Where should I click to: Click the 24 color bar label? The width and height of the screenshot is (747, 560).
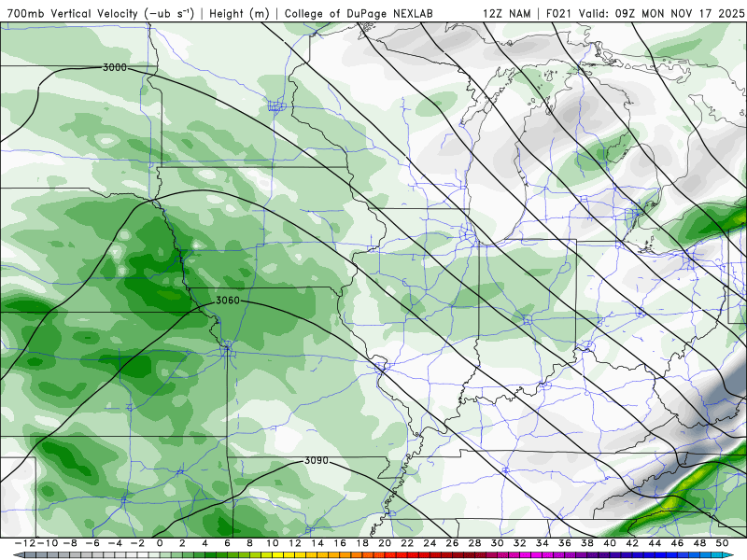click(x=430, y=543)
